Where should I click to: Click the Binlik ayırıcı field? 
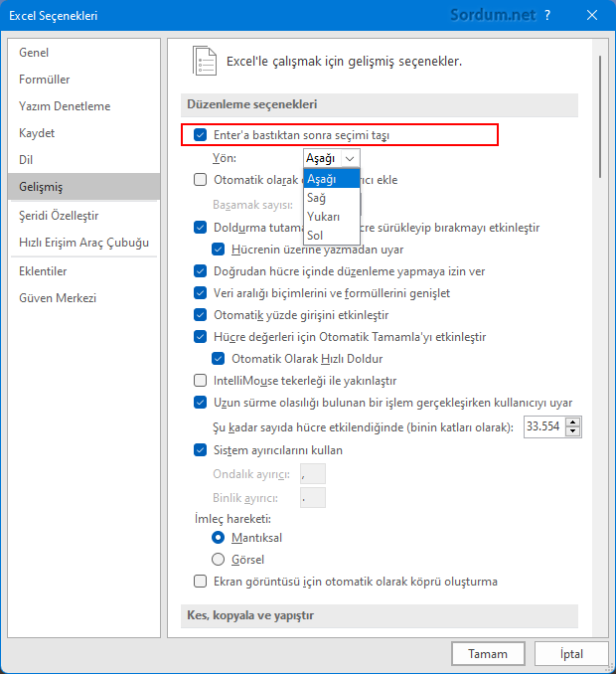click(313, 498)
